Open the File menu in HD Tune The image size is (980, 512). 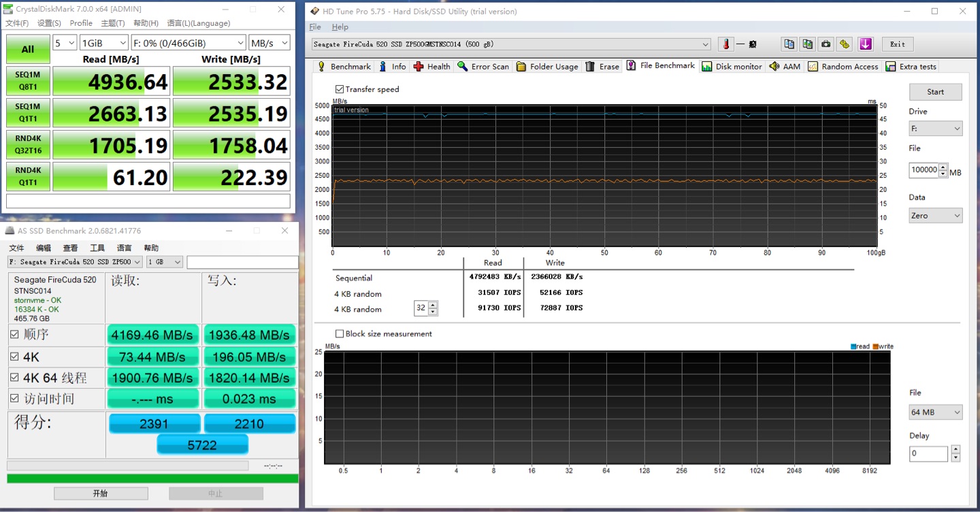click(315, 27)
